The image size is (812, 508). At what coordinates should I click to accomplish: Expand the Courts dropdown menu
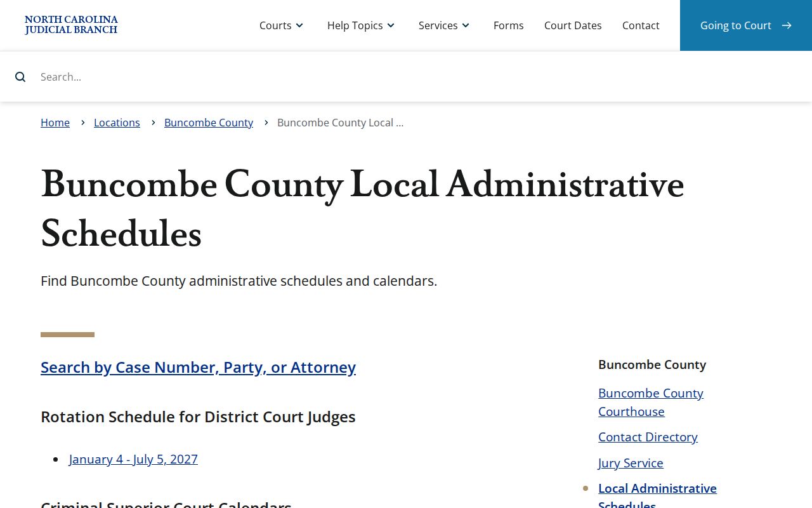point(282,25)
